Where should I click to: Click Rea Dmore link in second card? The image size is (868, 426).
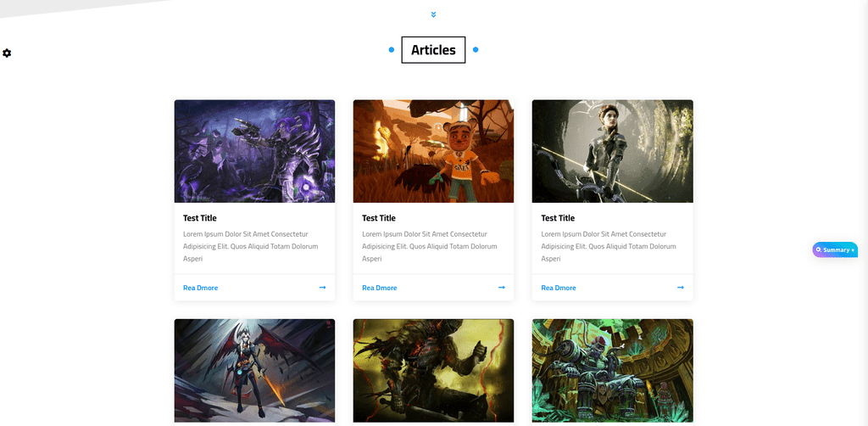(x=379, y=288)
